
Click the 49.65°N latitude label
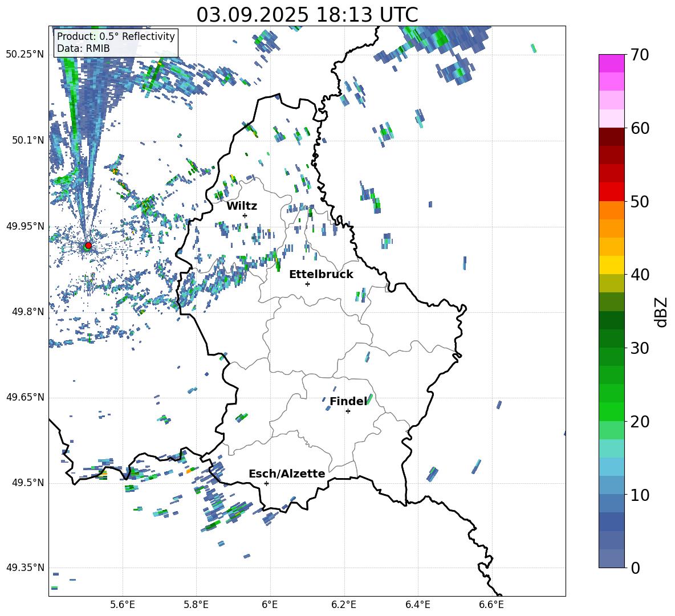25,397
